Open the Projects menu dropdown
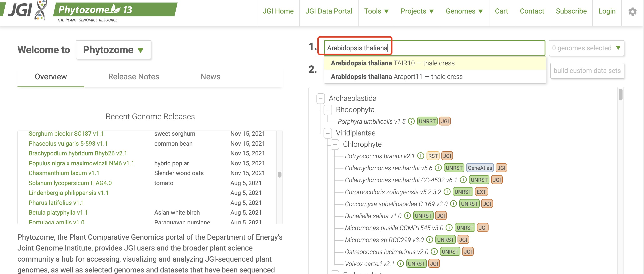644x274 pixels. [417, 11]
